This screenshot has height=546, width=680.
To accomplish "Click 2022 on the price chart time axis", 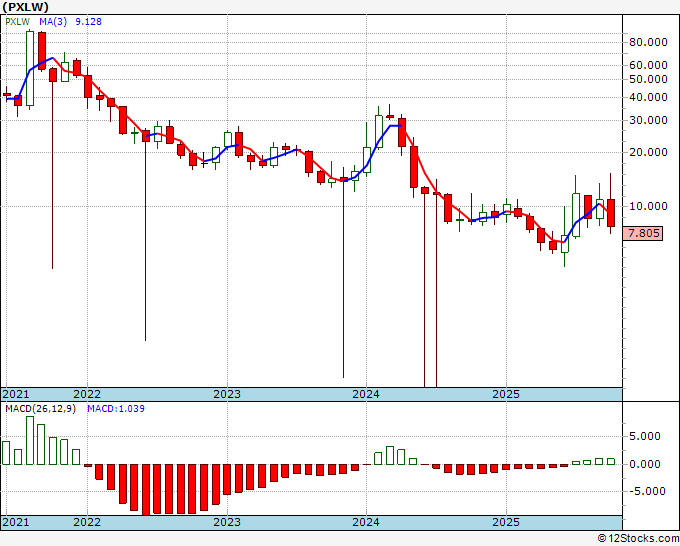I will (x=87, y=394).
